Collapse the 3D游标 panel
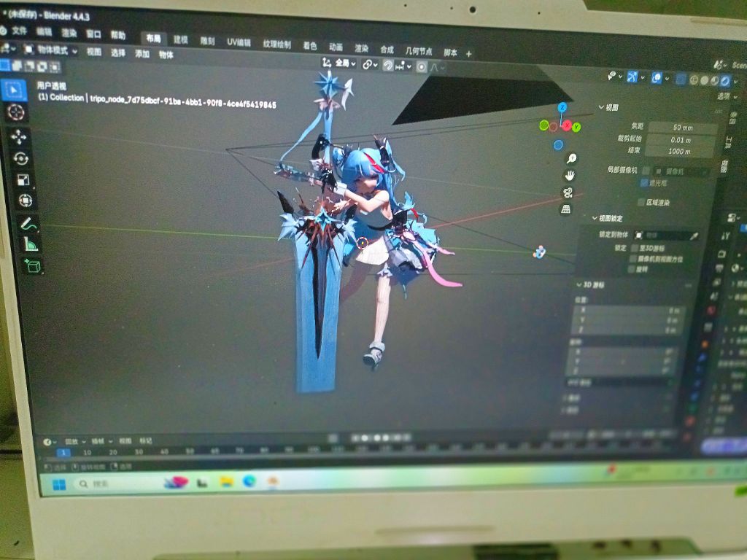Viewport: 747px width, 560px height. [x=590, y=285]
